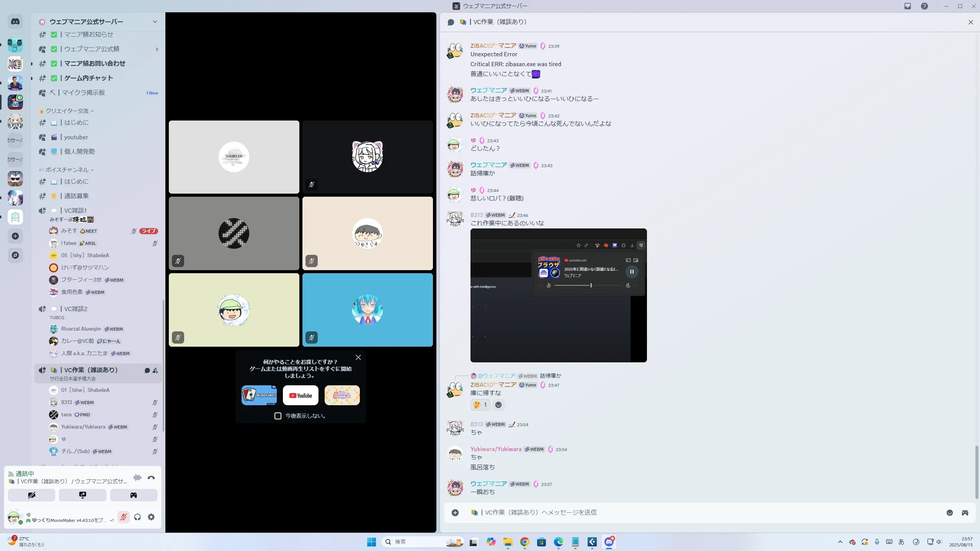Screen dimensions: 980x551
Task: Click the plus attachment icon in the message input
Action: [x=455, y=513]
